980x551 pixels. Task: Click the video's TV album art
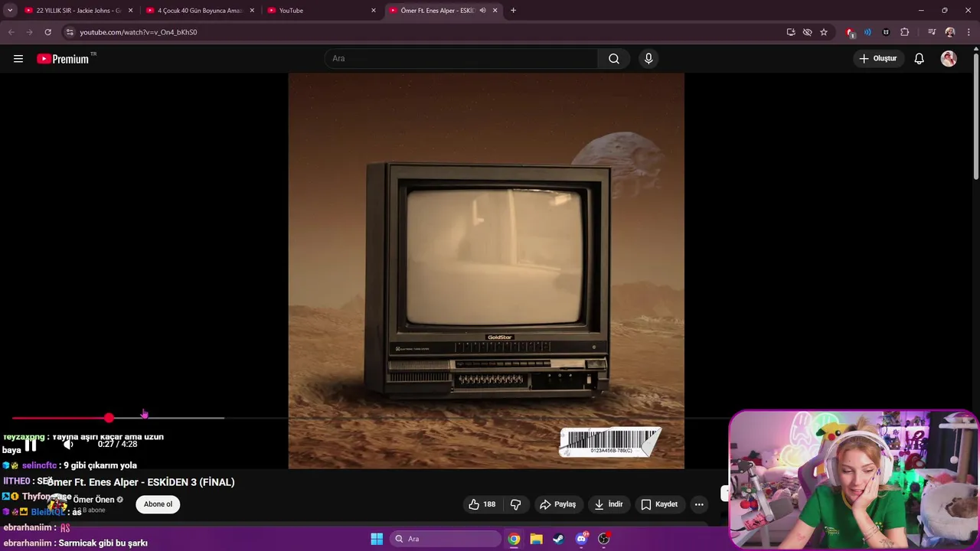(486, 271)
